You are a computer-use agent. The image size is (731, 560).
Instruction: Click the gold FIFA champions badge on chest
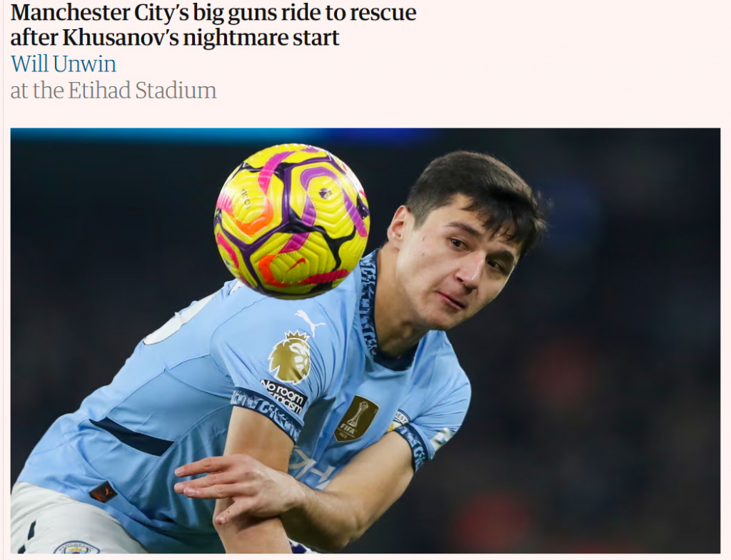pyautogui.click(x=356, y=419)
